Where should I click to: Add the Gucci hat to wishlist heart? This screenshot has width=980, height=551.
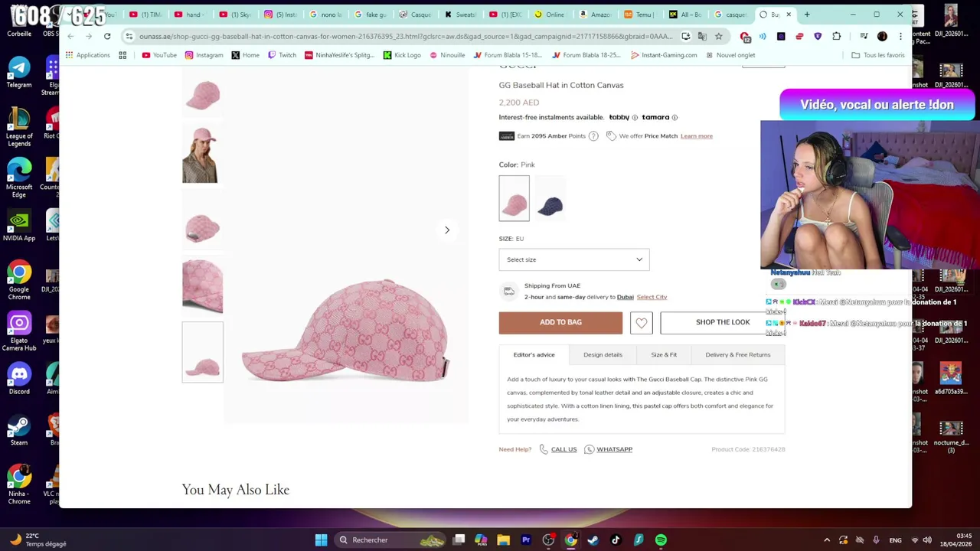point(642,323)
